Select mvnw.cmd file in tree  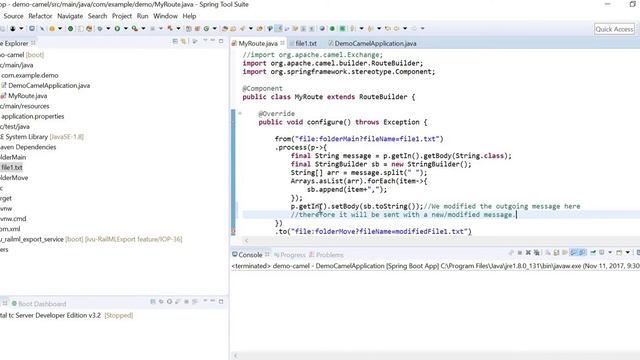tap(13, 218)
